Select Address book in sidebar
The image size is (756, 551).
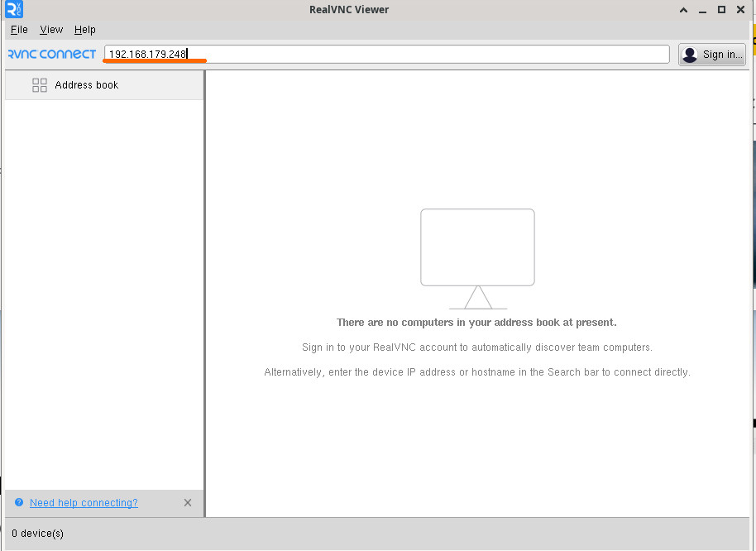point(104,85)
